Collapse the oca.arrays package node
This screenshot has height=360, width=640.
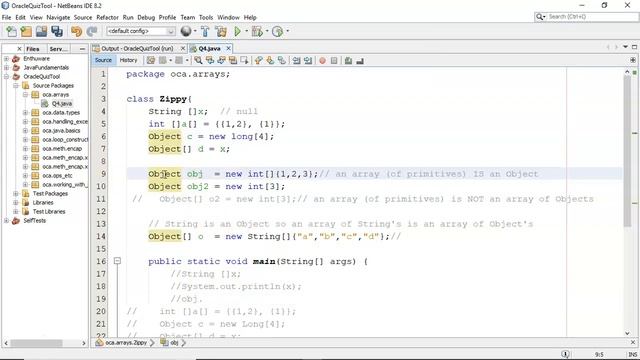point(25,94)
